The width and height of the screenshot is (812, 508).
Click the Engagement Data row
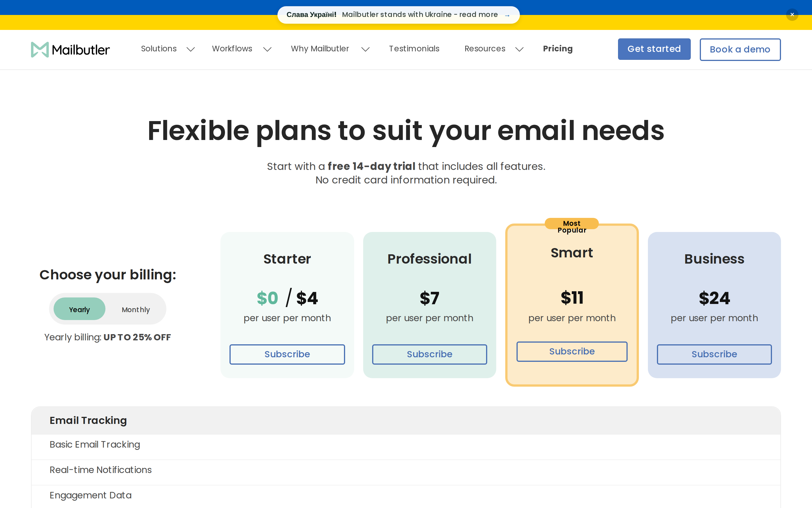click(x=406, y=497)
